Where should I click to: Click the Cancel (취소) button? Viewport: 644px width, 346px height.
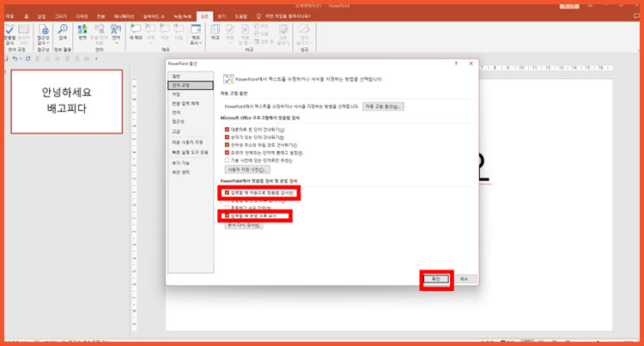point(464,279)
